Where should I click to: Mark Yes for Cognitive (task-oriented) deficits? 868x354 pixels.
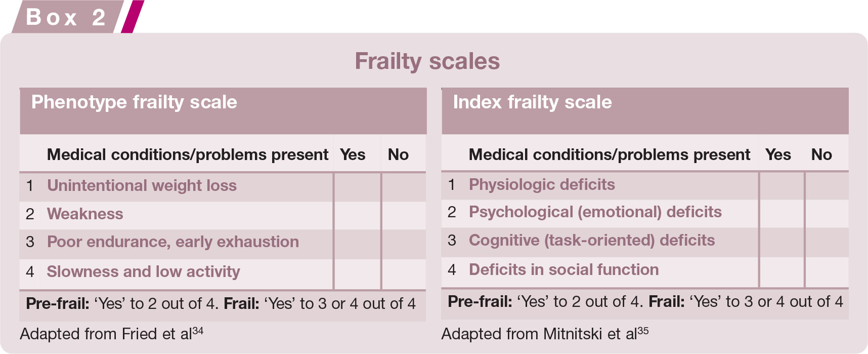click(782, 242)
